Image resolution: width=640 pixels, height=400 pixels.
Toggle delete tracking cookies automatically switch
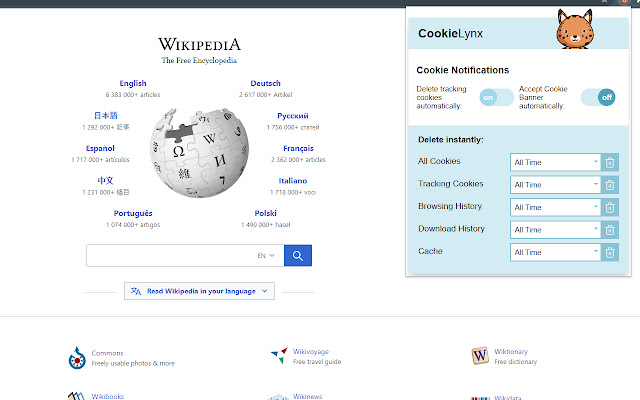(496, 97)
